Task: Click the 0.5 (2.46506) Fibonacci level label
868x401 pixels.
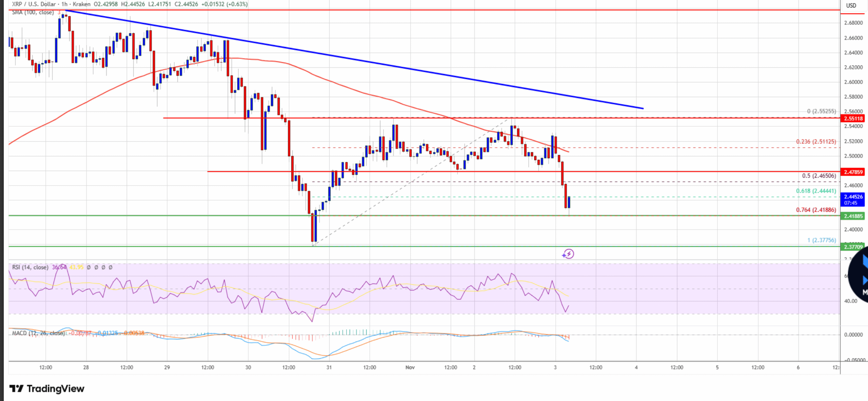Action: pyautogui.click(x=819, y=176)
